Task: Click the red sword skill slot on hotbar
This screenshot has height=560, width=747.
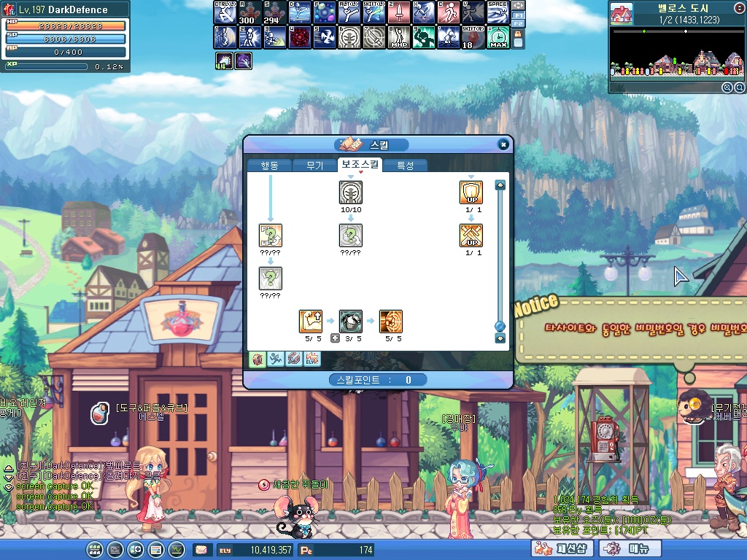Action: click(x=399, y=12)
